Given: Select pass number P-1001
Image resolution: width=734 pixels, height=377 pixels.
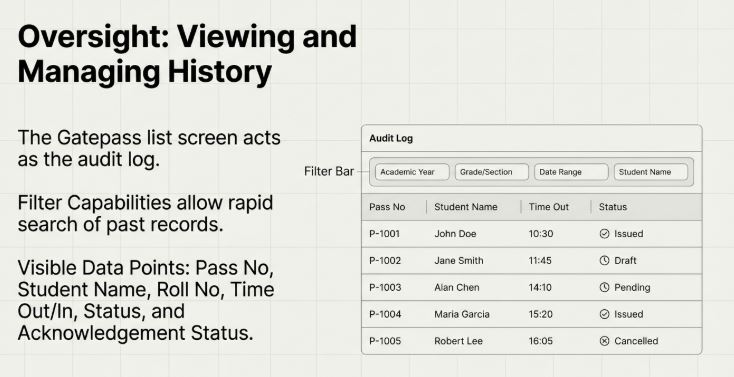Looking at the screenshot, I should point(384,234).
